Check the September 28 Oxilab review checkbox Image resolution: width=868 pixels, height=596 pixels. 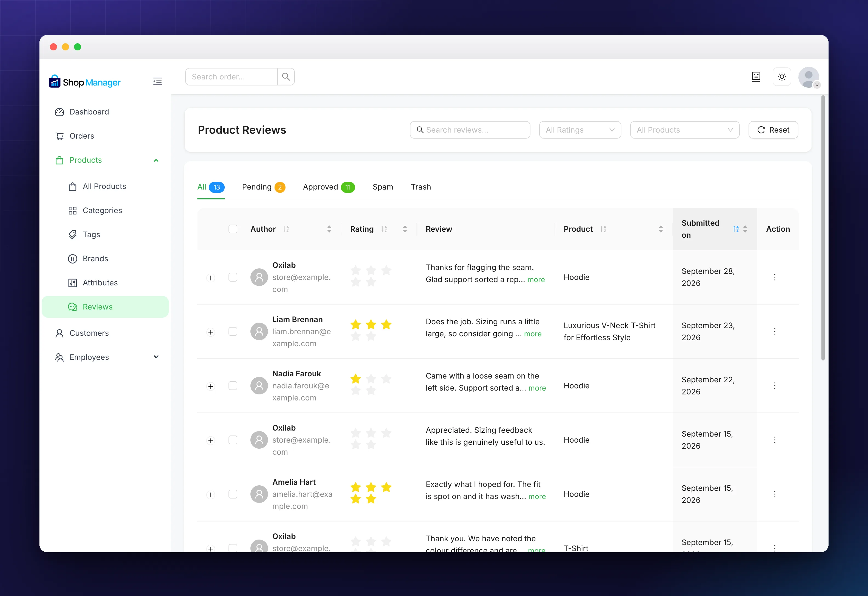pyautogui.click(x=233, y=277)
